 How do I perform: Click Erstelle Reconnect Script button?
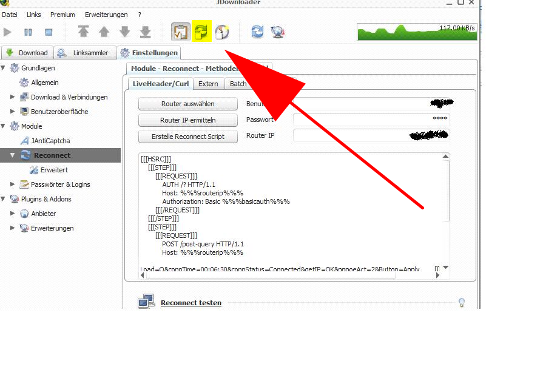coord(188,137)
